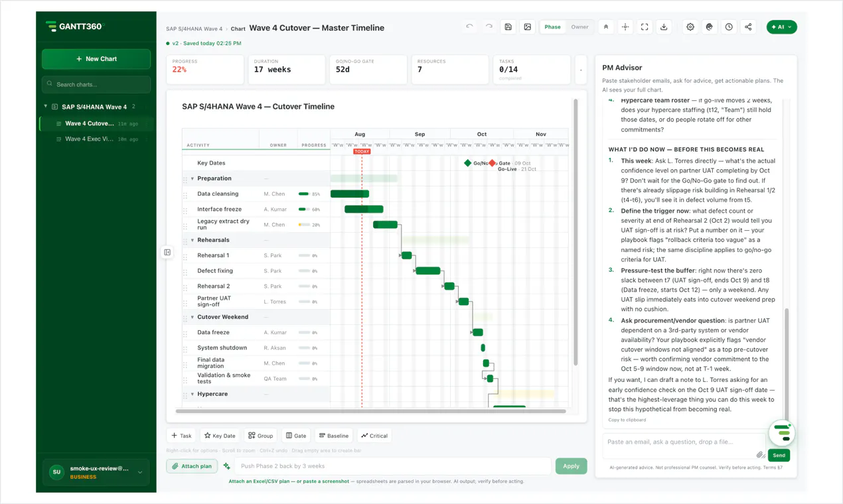Screen dimensions: 843x504
Task: Open color theme palette icon
Action: click(710, 27)
